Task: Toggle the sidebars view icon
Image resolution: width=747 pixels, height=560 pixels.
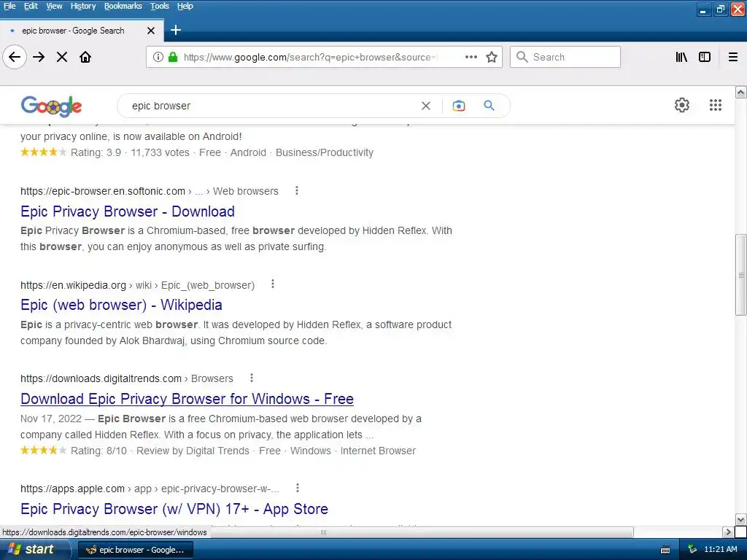Action: (705, 57)
